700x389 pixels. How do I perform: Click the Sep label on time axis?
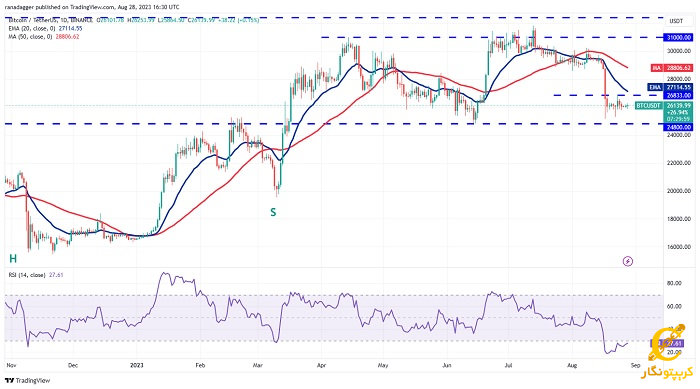(636, 365)
